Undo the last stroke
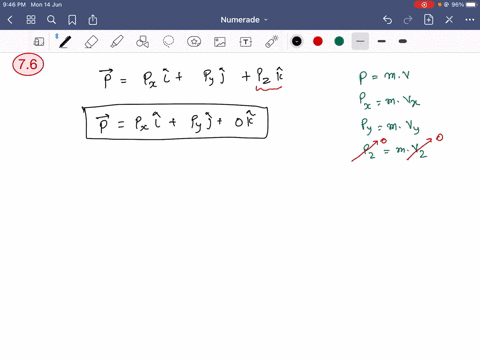480x360 pixels. pos(387,20)
